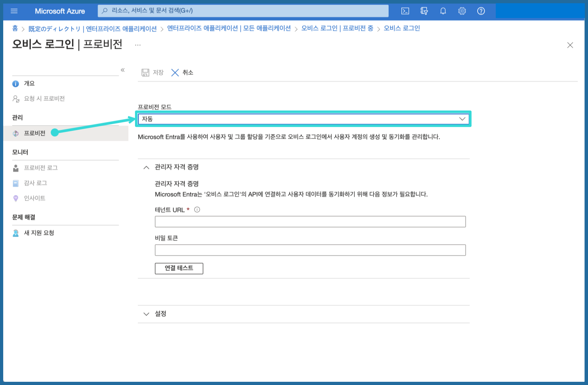The image size is (588, 385).
Task: Open the notifications bell
Action: coord(443,11)
